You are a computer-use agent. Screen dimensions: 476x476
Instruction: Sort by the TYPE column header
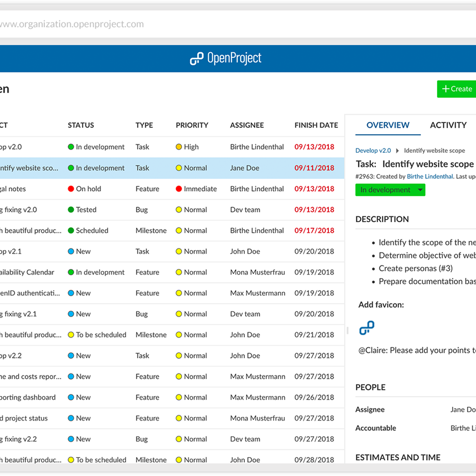[x=144, y=125]
